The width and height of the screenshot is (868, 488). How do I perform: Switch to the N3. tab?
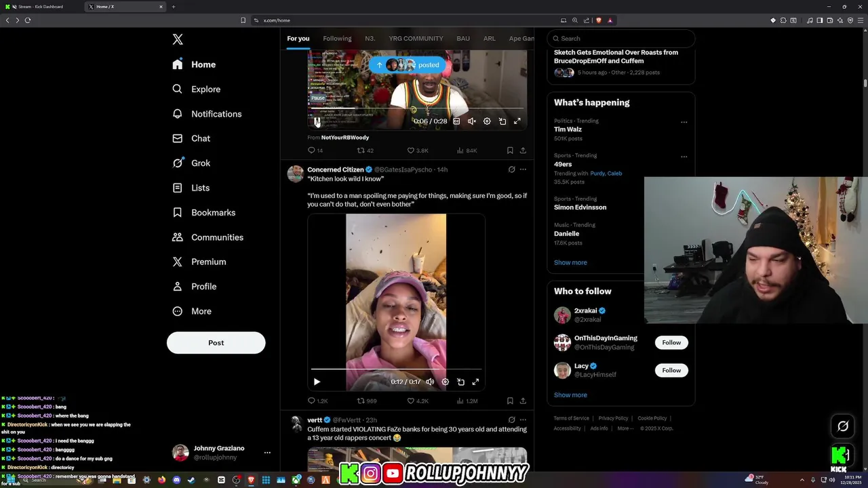tap(370, 39)
